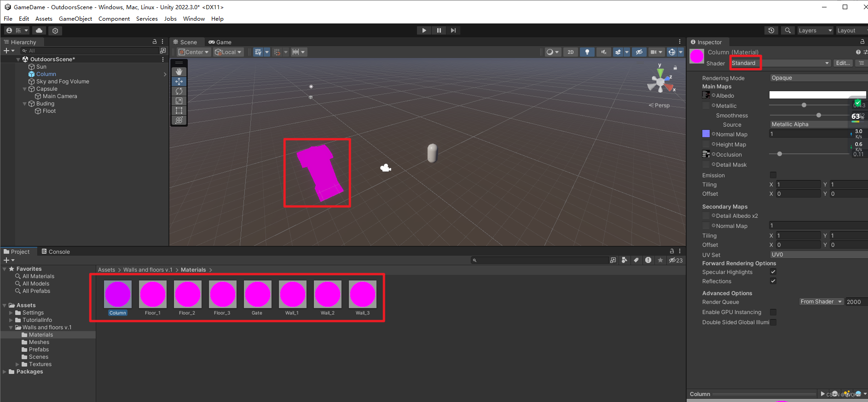Select the Transform tool
Viewport: 868px width, 402px height.
point(179,120)
